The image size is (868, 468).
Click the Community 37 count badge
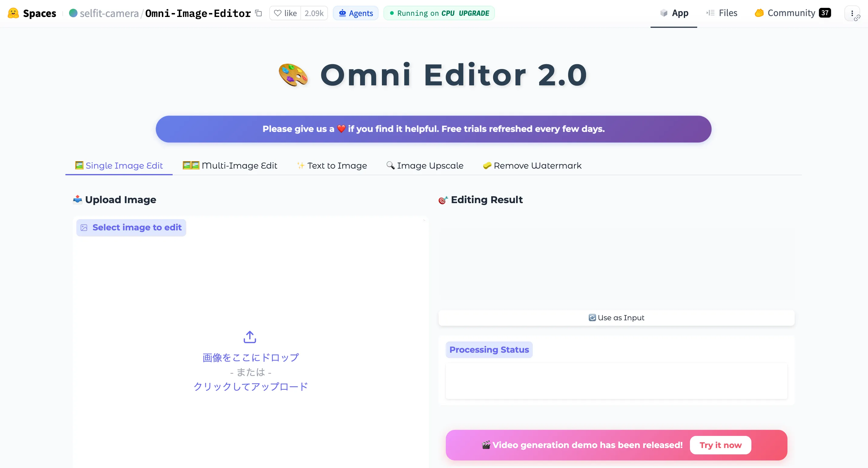pos(824,13)
